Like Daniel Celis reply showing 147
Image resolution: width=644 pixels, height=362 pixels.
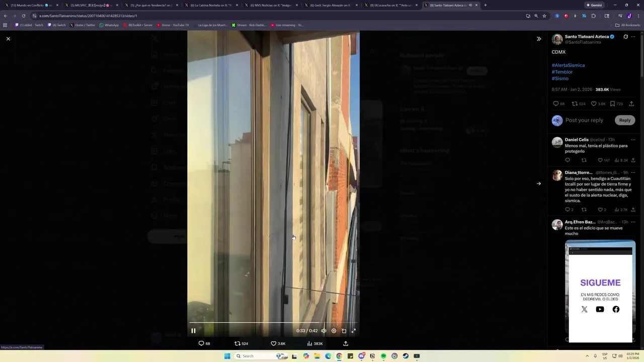[x=603, y=160]
